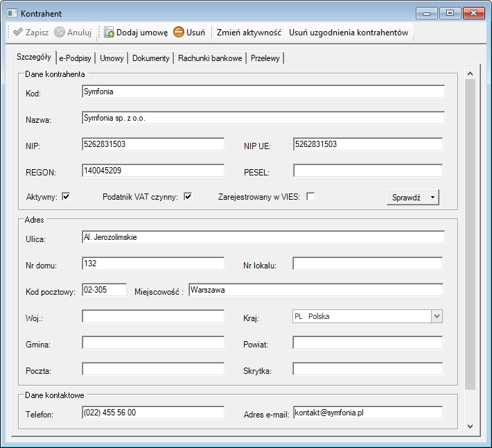Click the Kod input field
This screenshot has width=492, height=448.
263,92
